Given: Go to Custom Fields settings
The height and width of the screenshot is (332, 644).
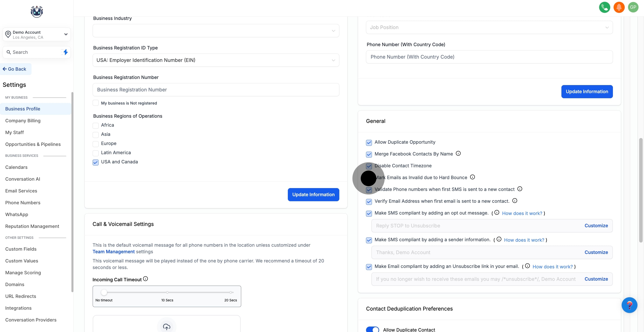Looking at the screenshot, I should click(x=21, y=249).
